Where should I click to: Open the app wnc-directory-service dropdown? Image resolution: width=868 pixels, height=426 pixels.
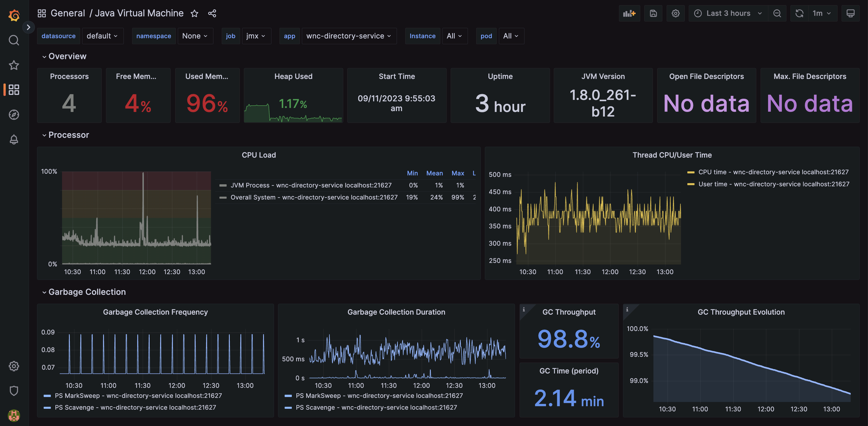pos(349,36)
